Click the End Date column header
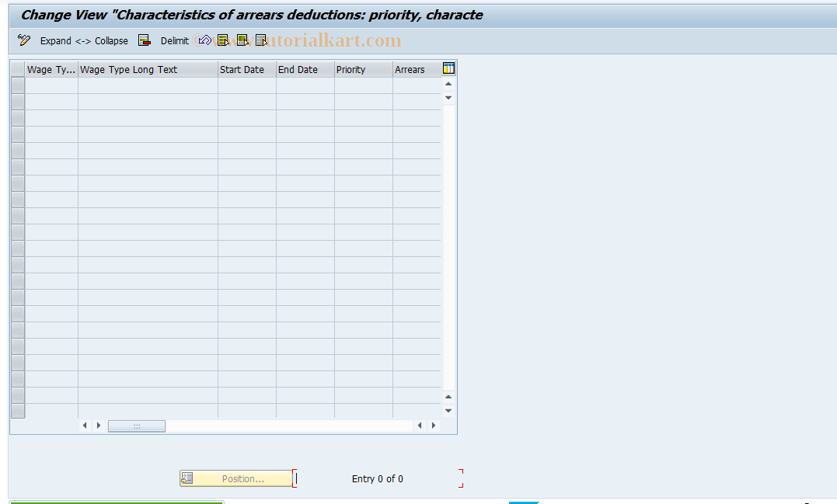 (305, 69)
